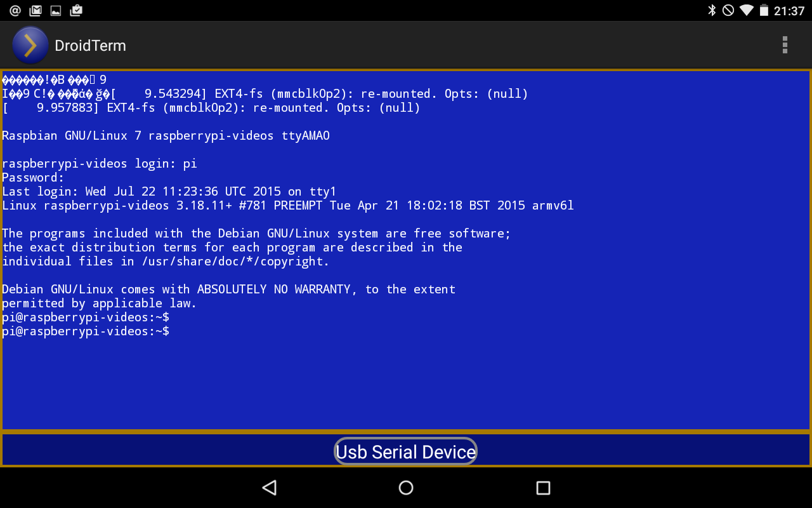Click the DroidTerm title text
This screenshot has height=508, width=812.
tap(91, 45)
